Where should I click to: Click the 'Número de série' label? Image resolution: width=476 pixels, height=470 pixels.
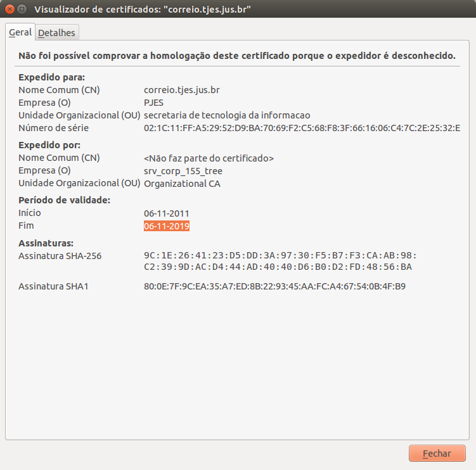point(53,128)
